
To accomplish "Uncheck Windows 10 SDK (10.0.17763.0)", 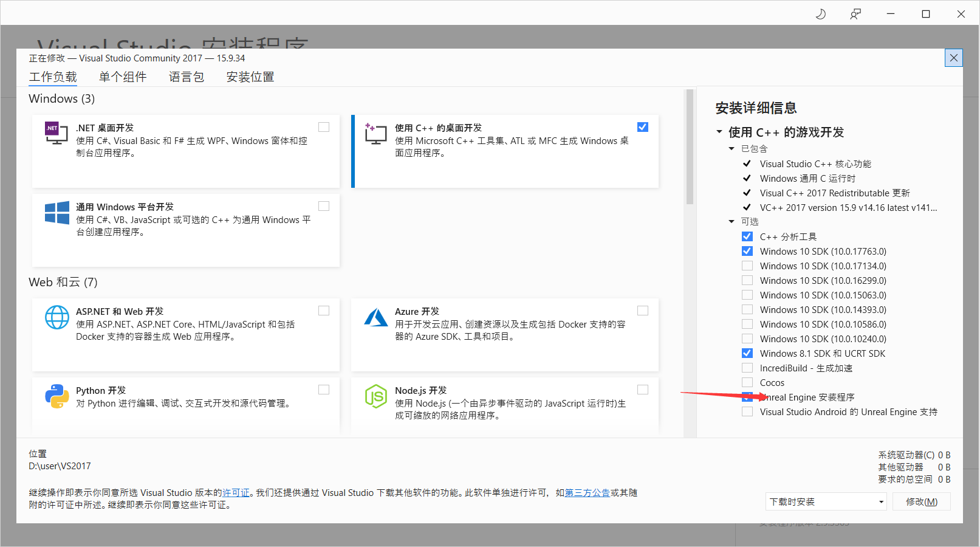I will pos(747,251).
